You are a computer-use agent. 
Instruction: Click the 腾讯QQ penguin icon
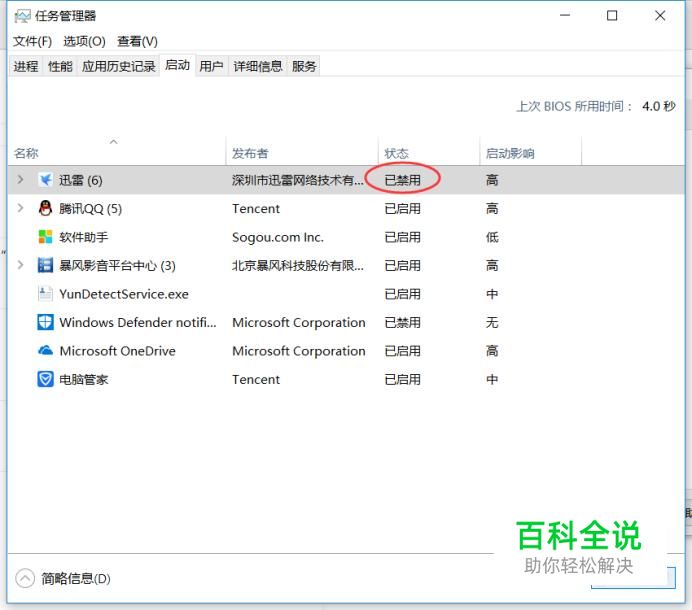[45, 208]
